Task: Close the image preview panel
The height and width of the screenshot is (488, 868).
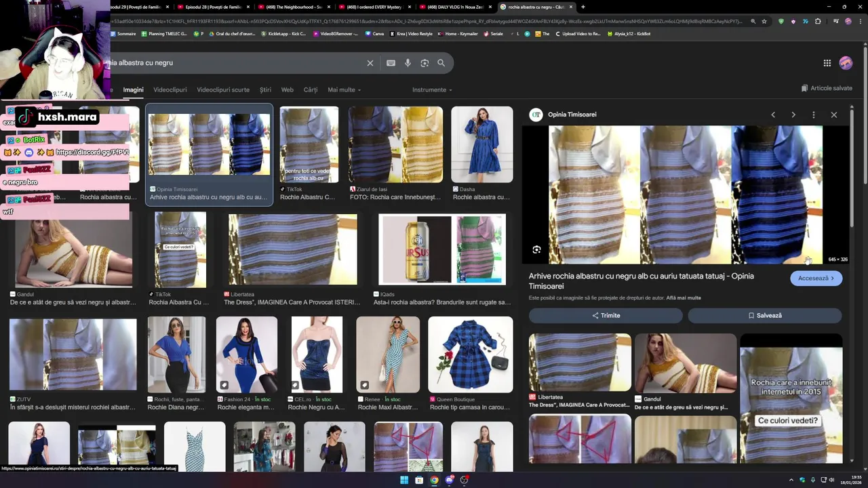Action: pos(834,115)
